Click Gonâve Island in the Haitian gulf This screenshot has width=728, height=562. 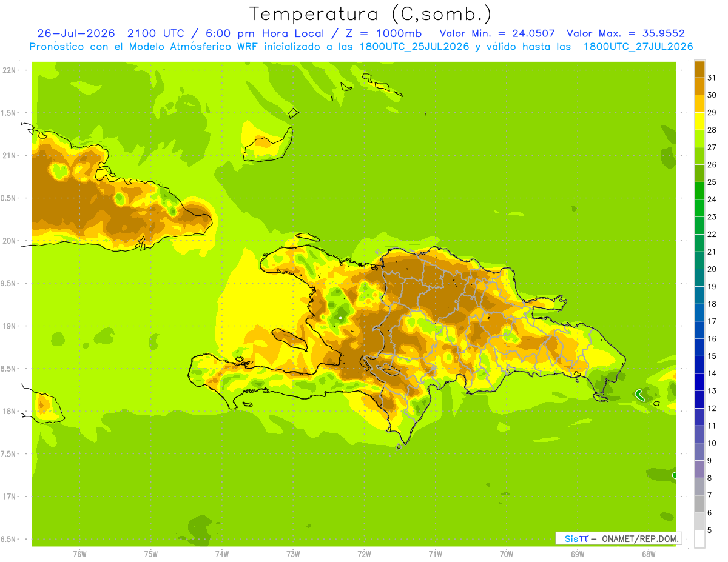290,338
